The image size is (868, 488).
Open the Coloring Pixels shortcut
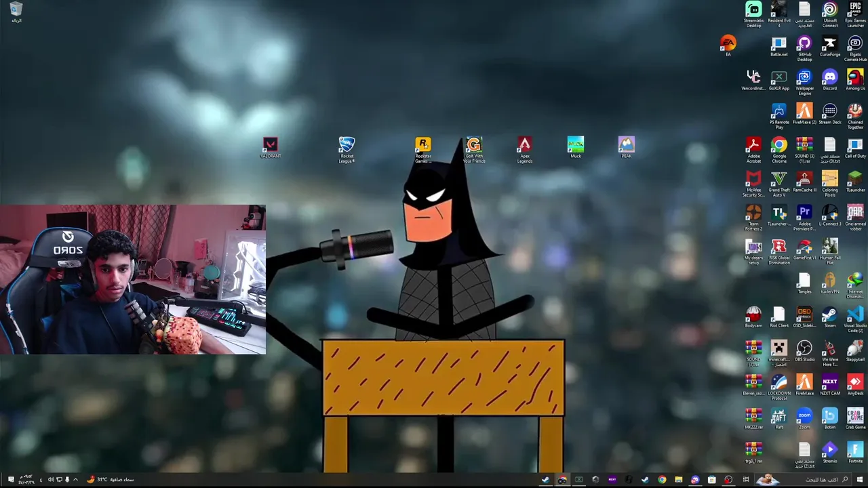(830, 184)
